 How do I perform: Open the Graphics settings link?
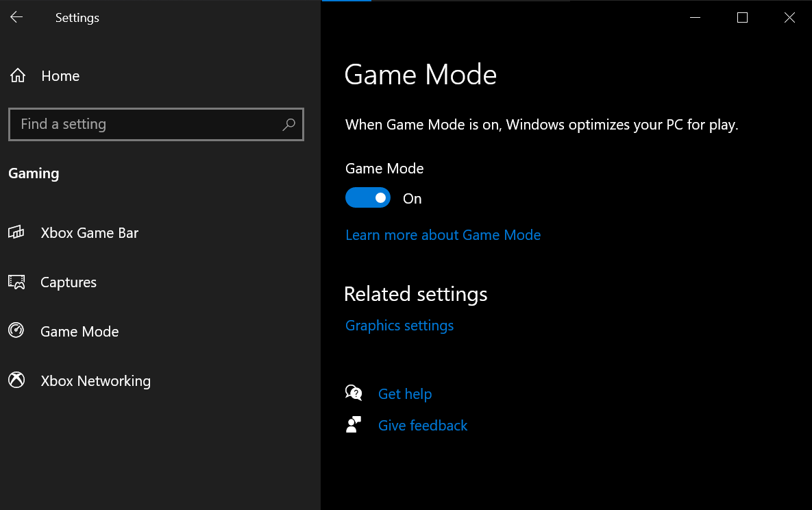pyautogui.click(x=399, y=326)
